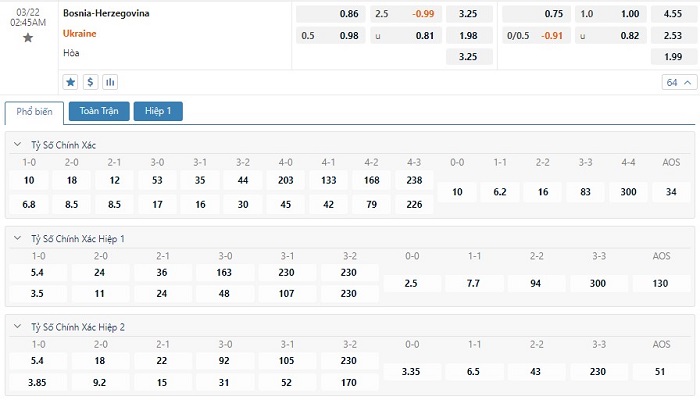Image resolution: width=700 pixels, height=400 pixels.
Task: Click the grey favorite star under match time
Action: coord(28,37)
